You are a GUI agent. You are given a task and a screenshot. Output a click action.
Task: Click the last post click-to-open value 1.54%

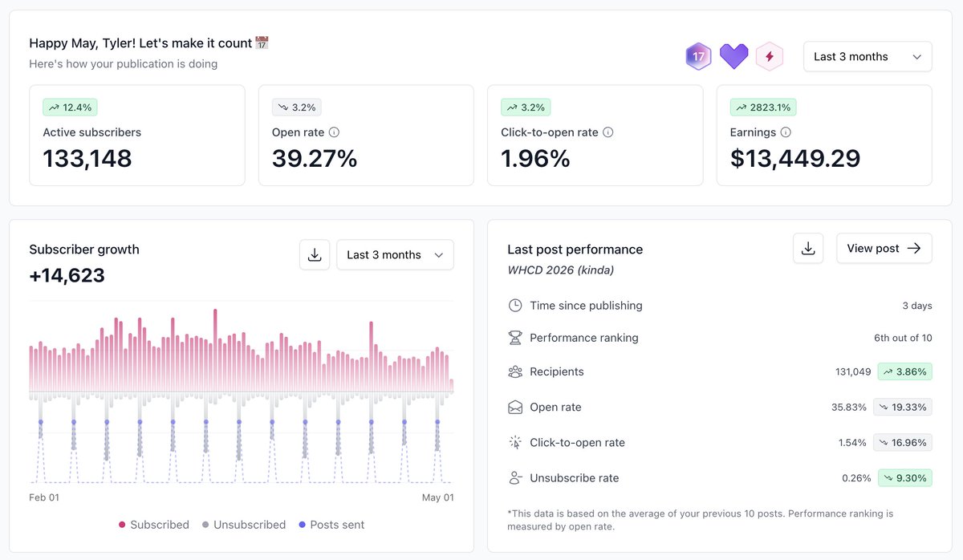coord(852,442)
